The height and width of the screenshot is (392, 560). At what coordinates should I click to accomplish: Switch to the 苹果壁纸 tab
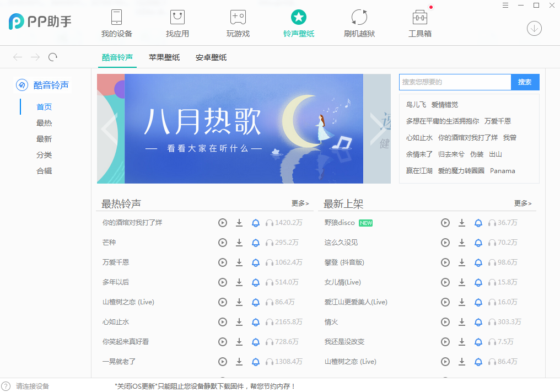click(x=164, y=57)
